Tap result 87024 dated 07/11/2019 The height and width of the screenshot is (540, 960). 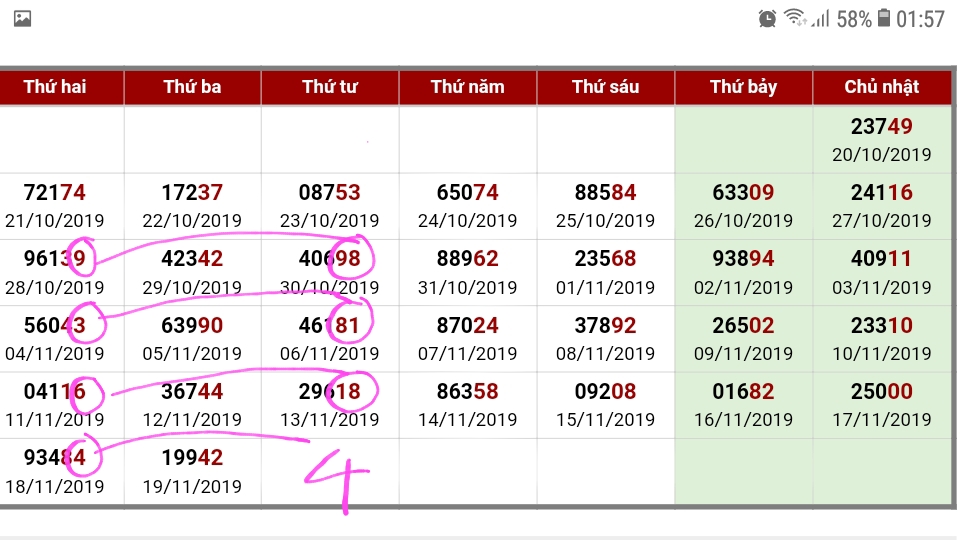[468, 338]
